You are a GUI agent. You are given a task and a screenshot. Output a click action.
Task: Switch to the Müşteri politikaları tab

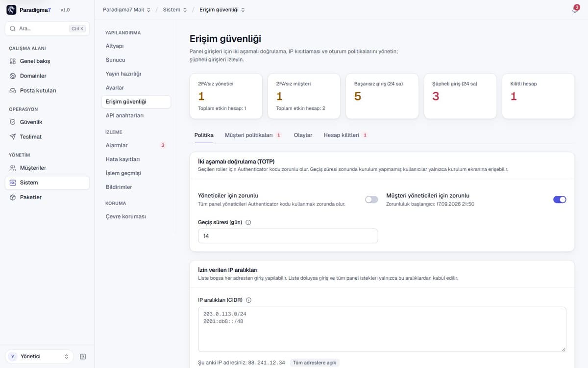252,135
